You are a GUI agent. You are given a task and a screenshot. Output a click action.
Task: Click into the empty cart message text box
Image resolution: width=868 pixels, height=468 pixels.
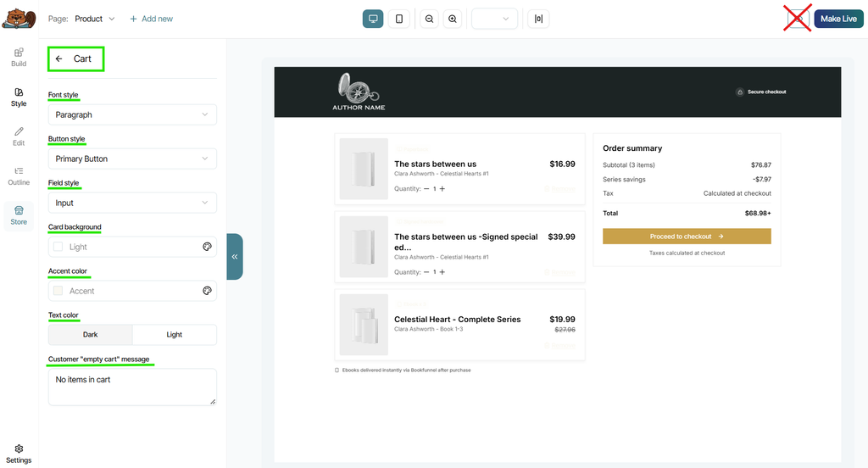coord(132,387)
